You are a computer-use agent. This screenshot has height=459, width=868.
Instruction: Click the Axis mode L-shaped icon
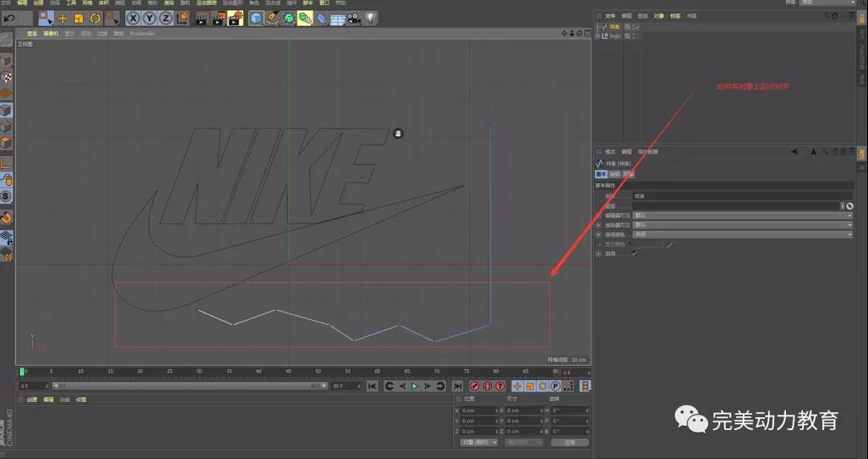pyautogui.click(x=6, y=163)
